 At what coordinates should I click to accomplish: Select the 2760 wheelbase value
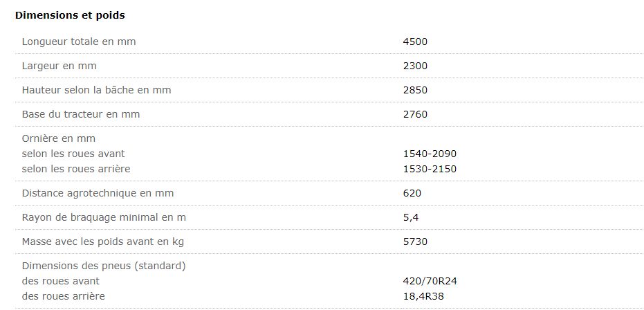click(x=415, y=114)
